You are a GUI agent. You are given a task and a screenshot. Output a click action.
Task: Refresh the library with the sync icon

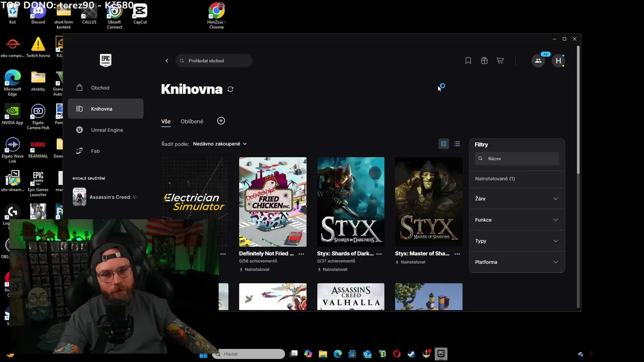230,89
